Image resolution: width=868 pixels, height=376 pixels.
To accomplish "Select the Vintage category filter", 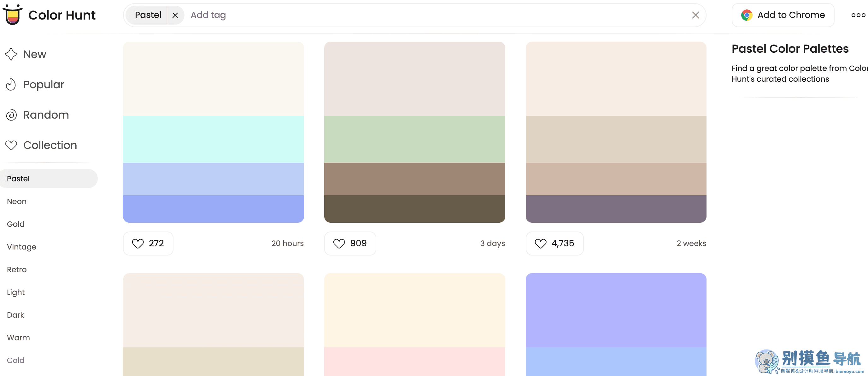I will tap(21, 247).
